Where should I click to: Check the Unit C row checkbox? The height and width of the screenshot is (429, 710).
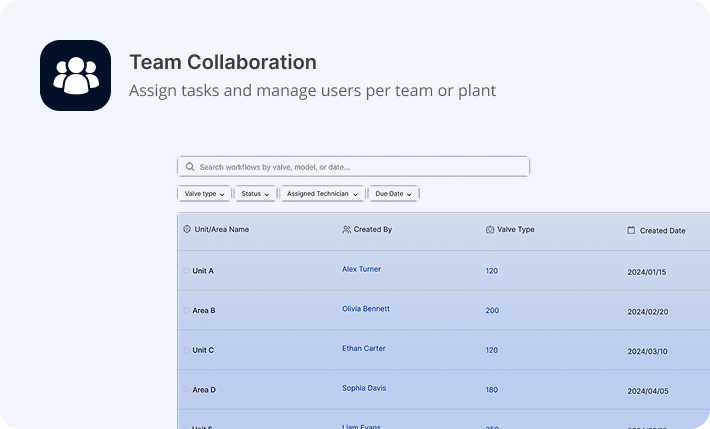click(x=186, y=351)
